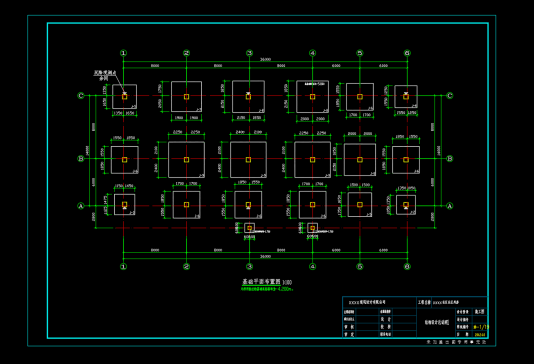Select yellow column marker at grid B-1
Viewport: 534px width, 364px height.
pyautogui.click(x=125, y=160)
